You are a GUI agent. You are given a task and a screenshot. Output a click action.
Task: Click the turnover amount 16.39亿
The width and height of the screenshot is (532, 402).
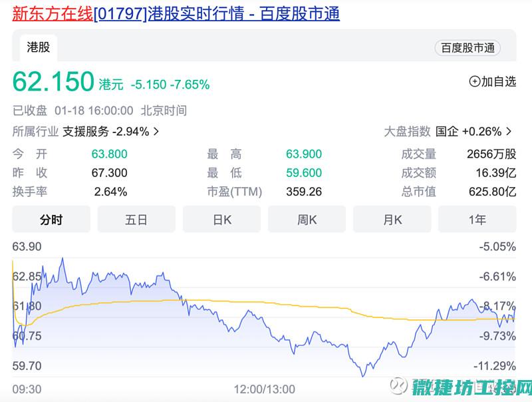coord(495,173)
